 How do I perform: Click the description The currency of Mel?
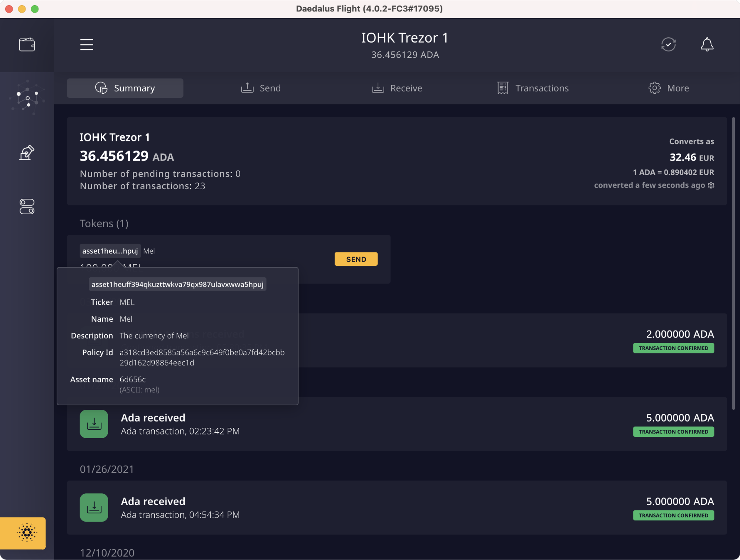[154, 336]
